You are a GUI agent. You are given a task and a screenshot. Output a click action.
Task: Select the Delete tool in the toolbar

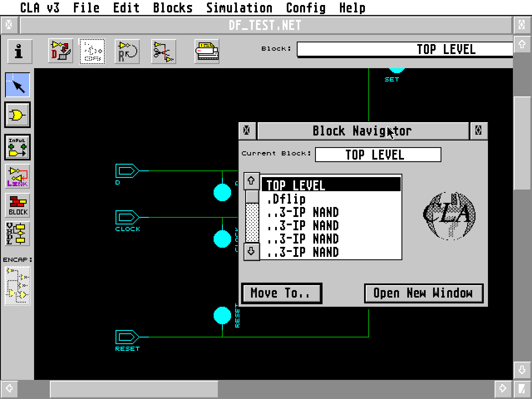coord(59,51)
